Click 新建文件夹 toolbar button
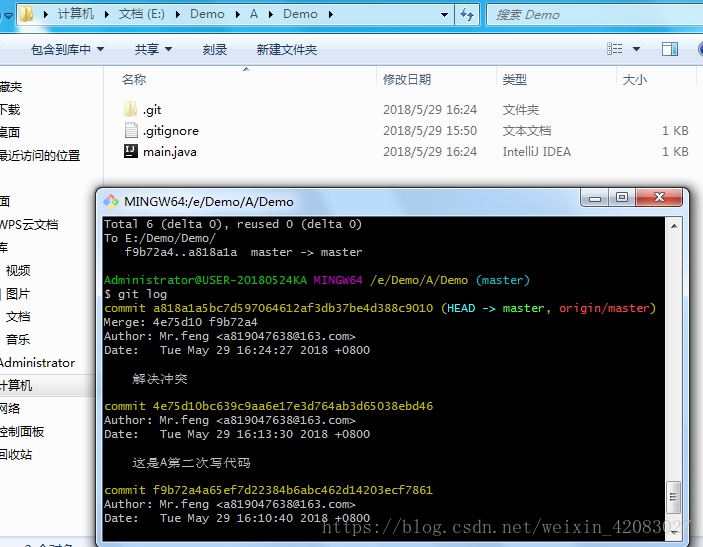Screen dimensions: 703x547 [286, 49]
